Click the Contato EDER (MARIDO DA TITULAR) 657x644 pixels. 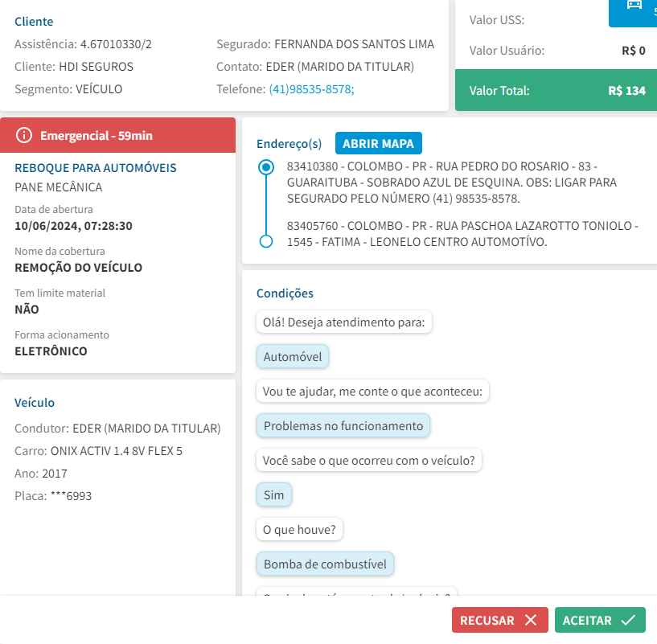click(340, 67)
